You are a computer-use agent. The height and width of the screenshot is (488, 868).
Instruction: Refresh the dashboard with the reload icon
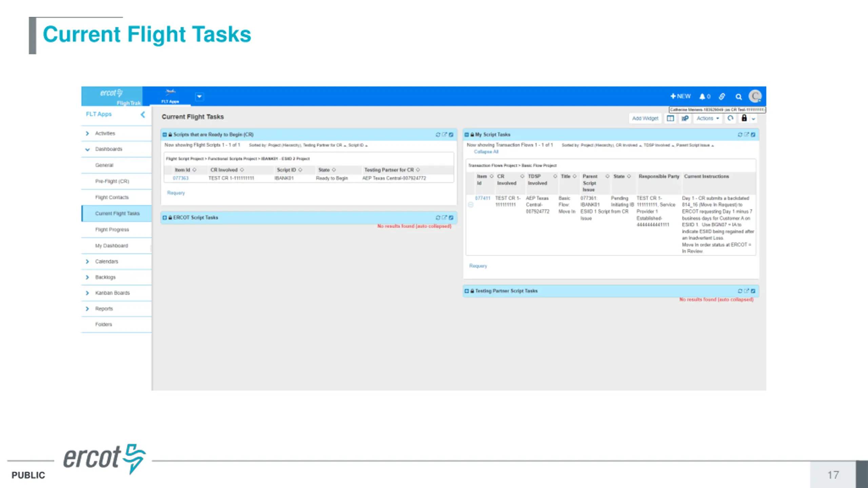730,118
